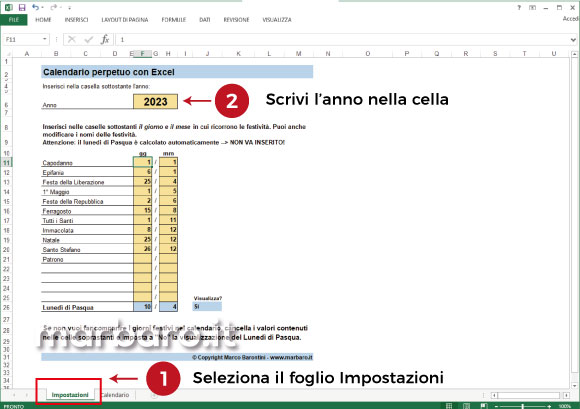Select the year cell containing 2023
580x409 pixels.
click(155, 102)
